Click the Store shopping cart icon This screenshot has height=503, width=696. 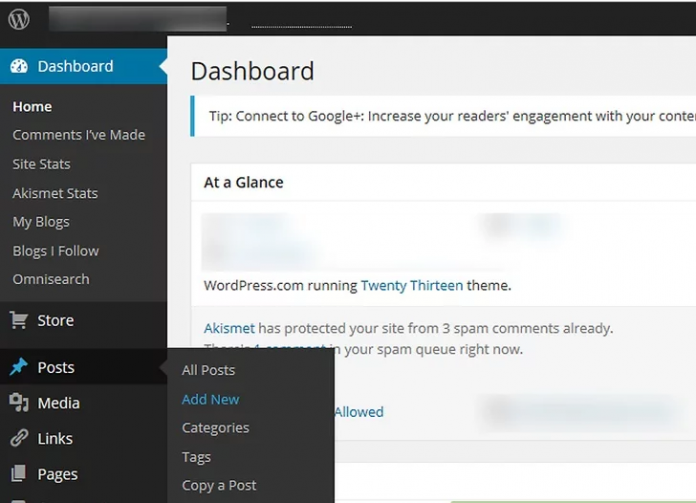pos(19,320)
